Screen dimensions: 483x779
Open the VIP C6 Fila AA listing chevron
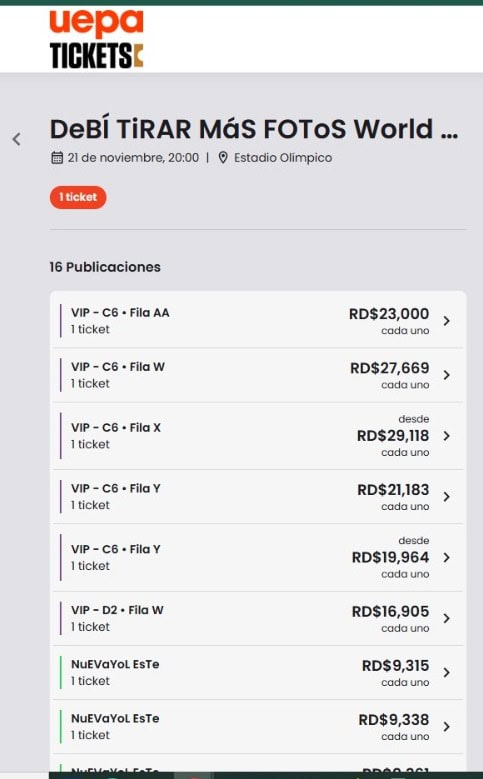pos(446,321)
